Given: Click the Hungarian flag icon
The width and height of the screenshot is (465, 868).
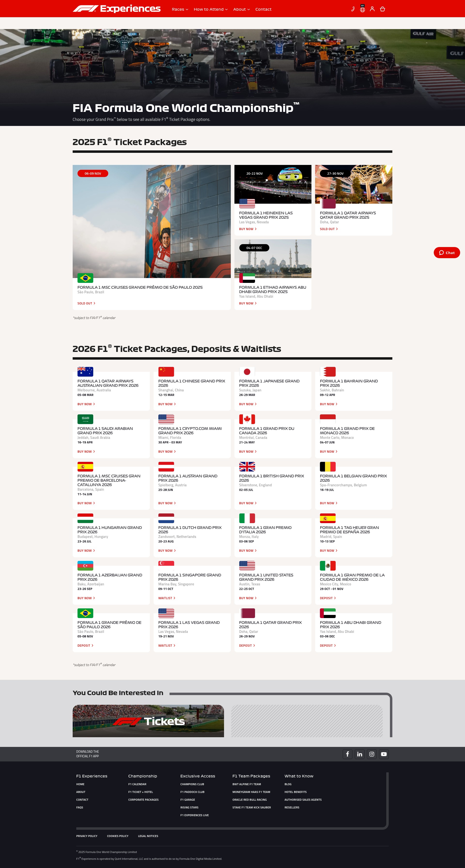Looking at the screenshot, I should pyautogui.click(x=85, y=518).
